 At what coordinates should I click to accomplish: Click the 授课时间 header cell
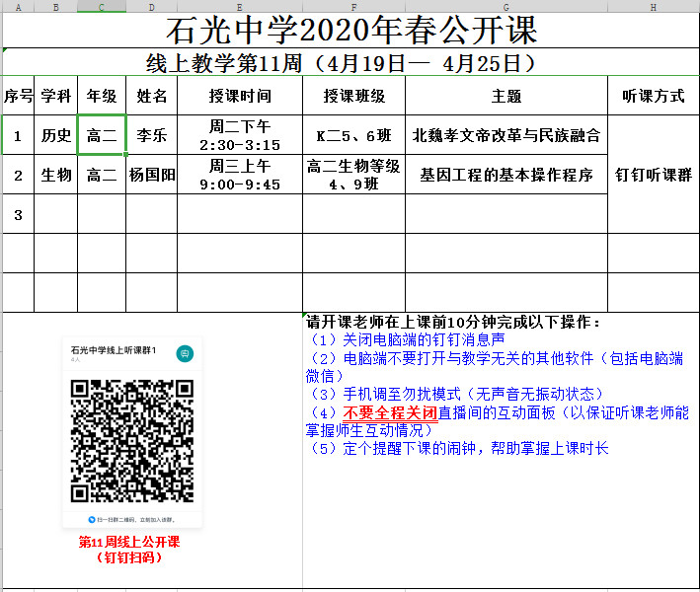(239, 97)
